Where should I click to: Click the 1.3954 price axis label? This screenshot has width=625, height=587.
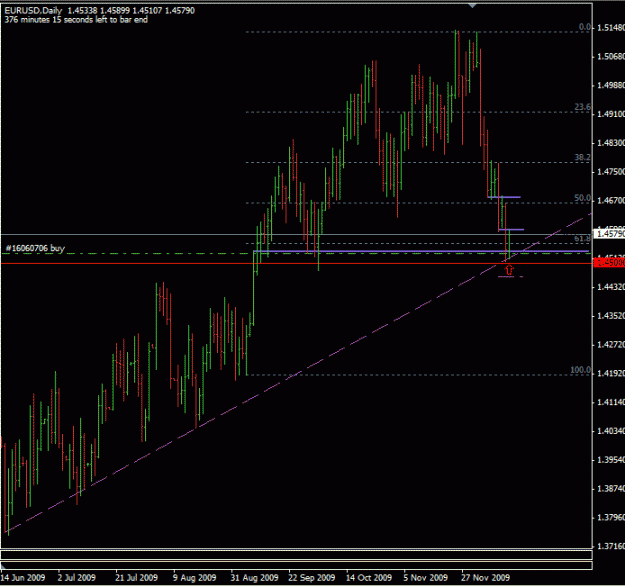(x=610, y=460)
